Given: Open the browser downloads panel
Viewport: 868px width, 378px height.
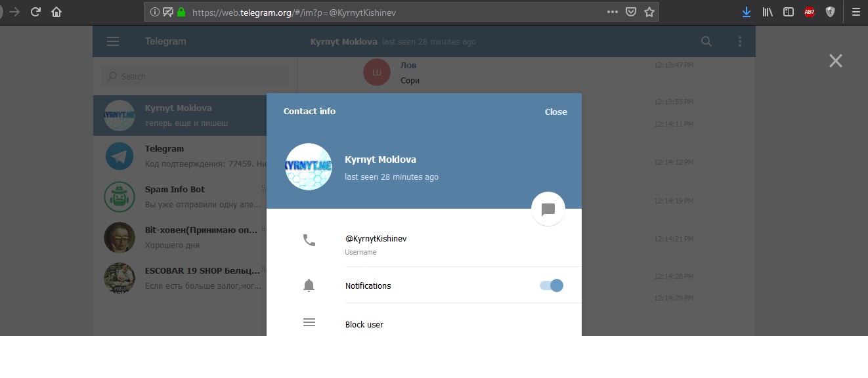Looking at the screenshot, I should coord(747,12).
